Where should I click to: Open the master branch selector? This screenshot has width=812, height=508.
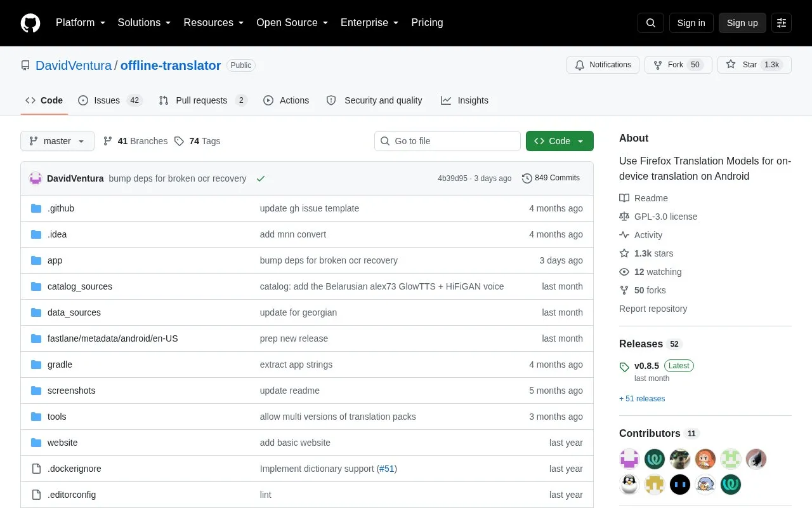[x=57, y=141]
